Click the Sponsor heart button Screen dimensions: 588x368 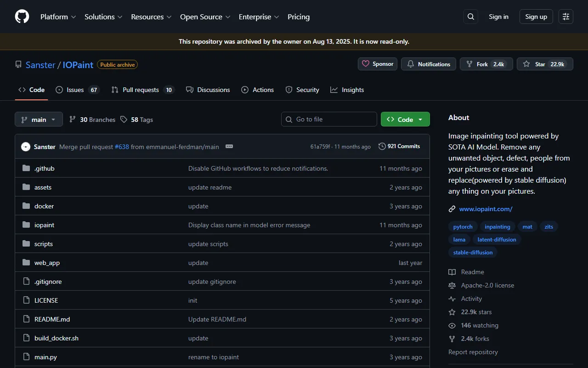pyautogui.click(x=378, y=64)
